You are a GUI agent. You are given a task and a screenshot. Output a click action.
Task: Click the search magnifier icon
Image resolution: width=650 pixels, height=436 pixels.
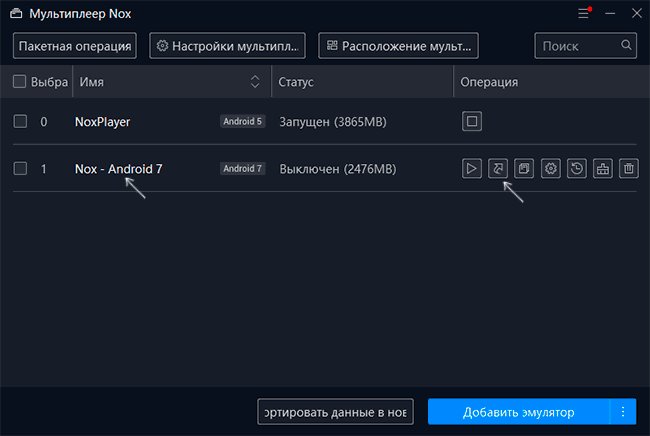coord(626,45)
